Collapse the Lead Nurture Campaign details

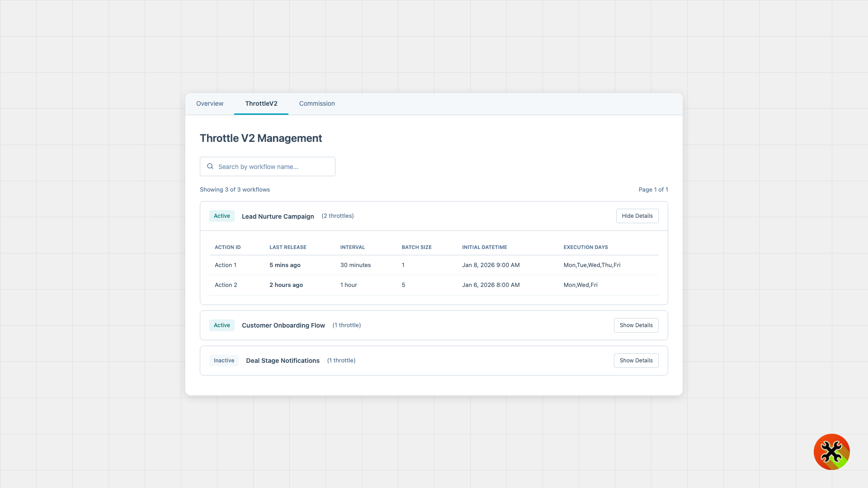pyautogui.click(x=637, y=216)
